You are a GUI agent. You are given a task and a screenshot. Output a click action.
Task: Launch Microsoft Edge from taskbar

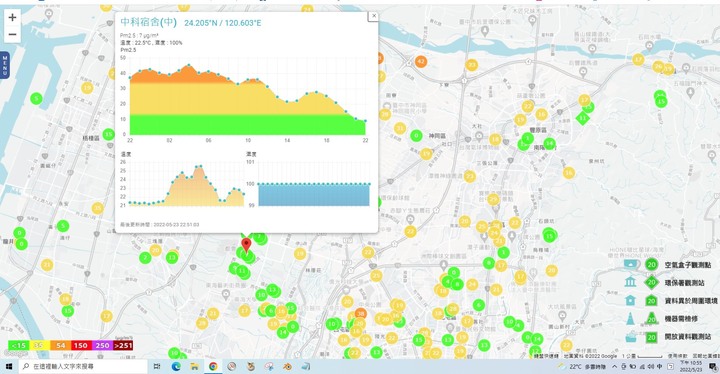point(176,366)
